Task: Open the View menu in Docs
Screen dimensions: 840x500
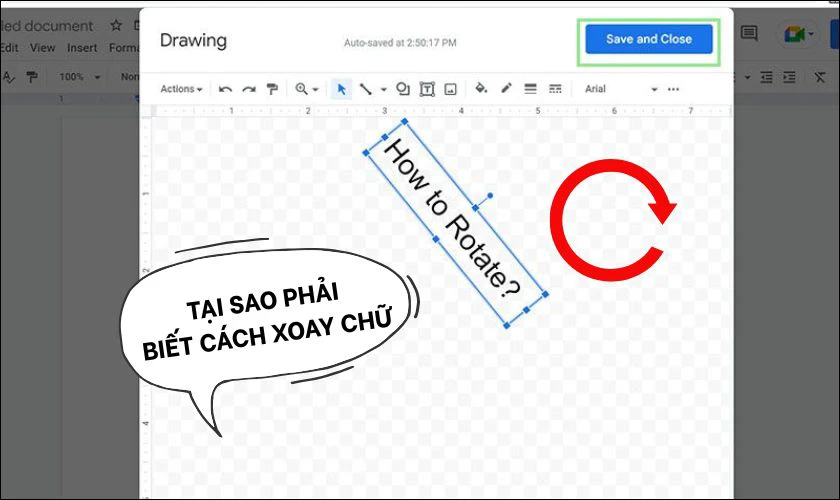Action: click(x=42, y=48)
